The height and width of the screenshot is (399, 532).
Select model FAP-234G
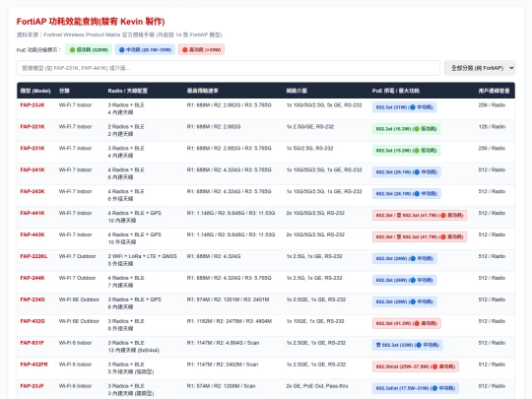coord(33,299)
